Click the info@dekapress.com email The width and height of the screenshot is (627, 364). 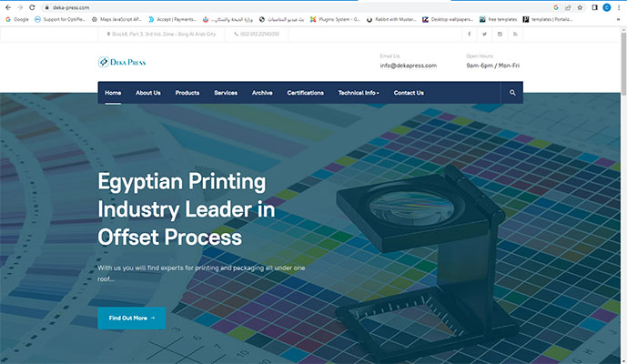click(409, 66)
